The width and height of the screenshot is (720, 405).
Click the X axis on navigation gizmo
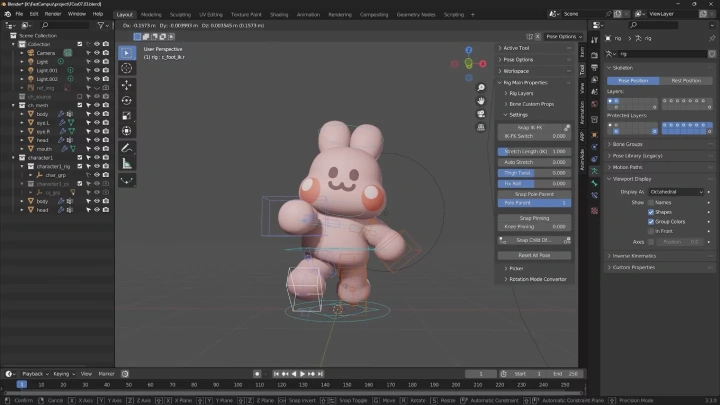pos(483,64)
